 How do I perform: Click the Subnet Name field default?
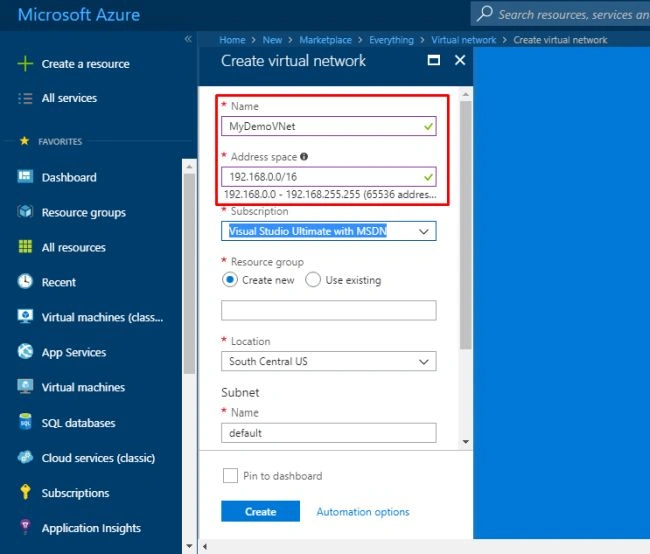(328, 433)
